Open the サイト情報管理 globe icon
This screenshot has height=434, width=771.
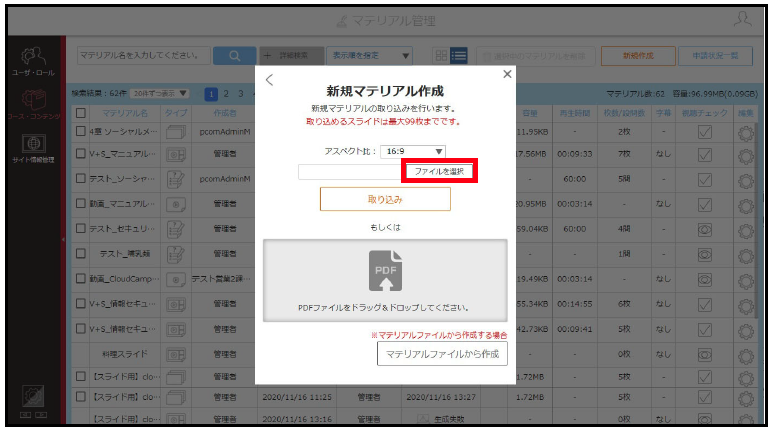pos(33,148)
